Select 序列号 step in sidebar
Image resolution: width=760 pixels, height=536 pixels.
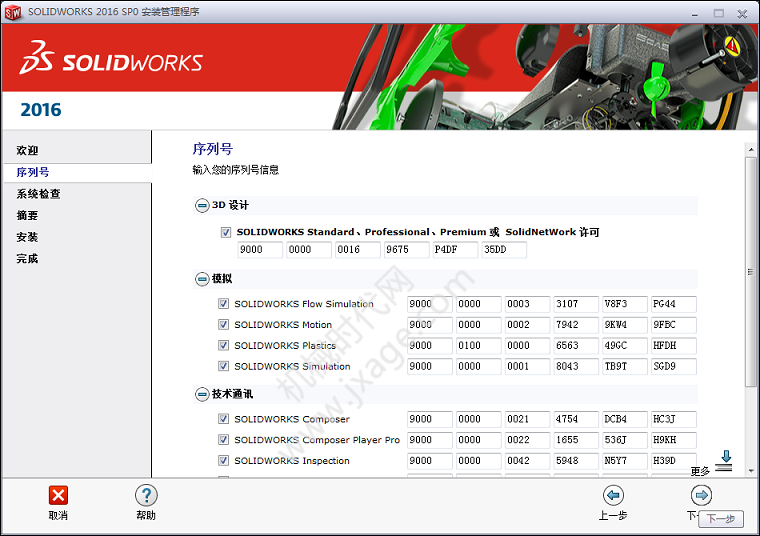[32, 172]
